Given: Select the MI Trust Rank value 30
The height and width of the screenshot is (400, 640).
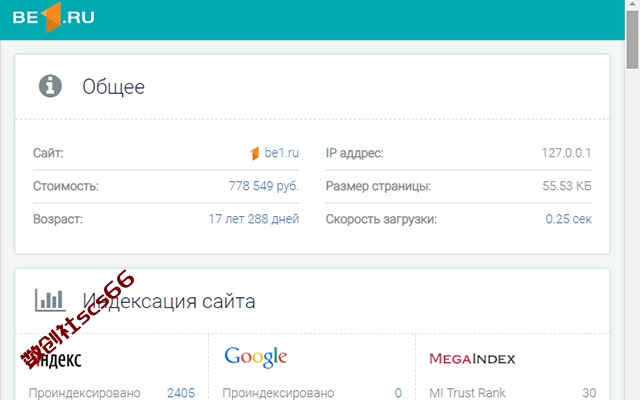Looking at the screenshot, I should 589,393.
